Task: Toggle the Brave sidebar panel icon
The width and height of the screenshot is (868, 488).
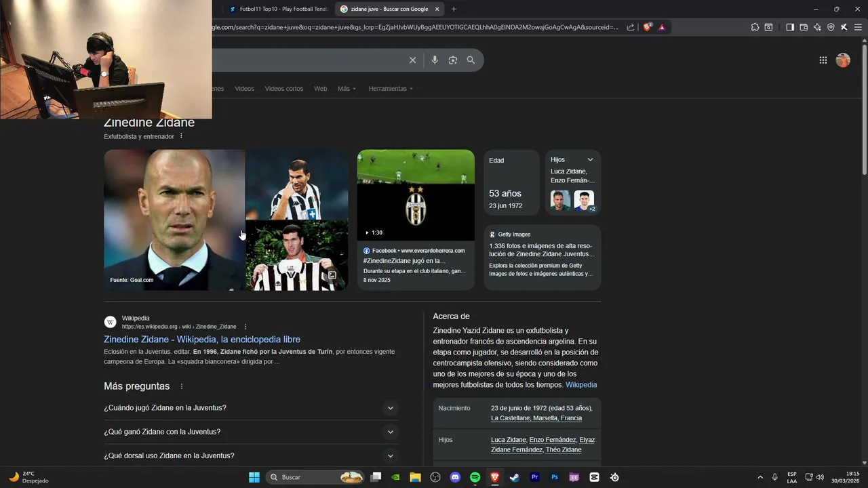Action: click(790, 27)
